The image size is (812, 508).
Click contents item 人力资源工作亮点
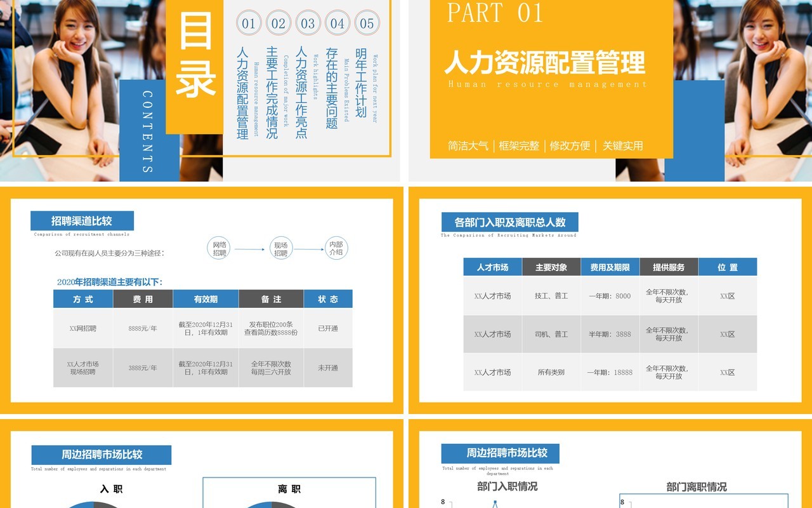click(302, 93)
